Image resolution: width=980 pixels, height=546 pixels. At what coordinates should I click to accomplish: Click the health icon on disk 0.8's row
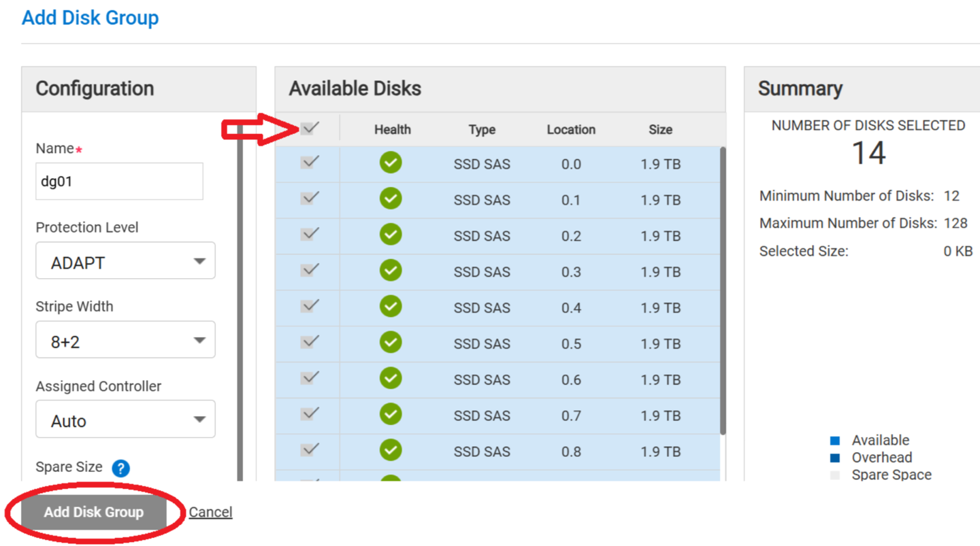pos(391,451)
